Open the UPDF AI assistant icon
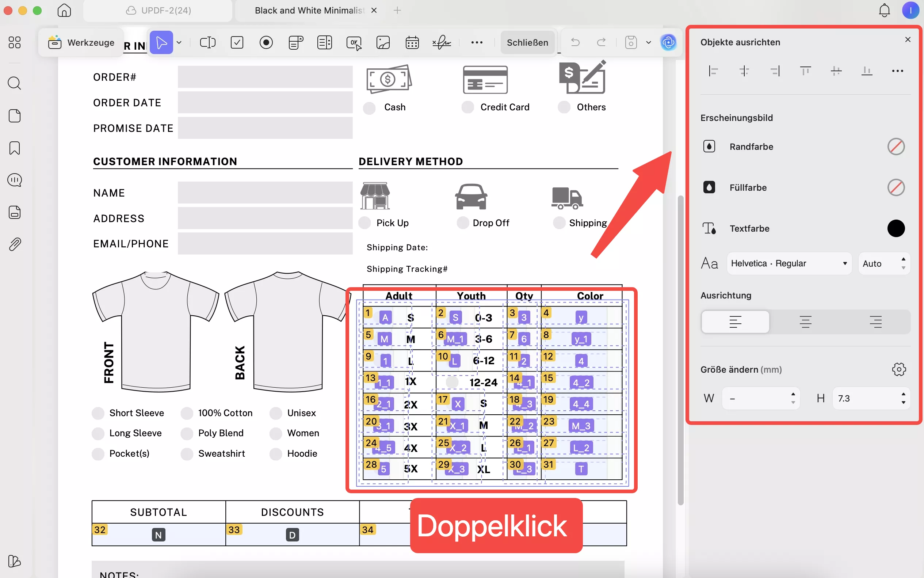This screenshot has height=578, width=924. coord(668,42)
